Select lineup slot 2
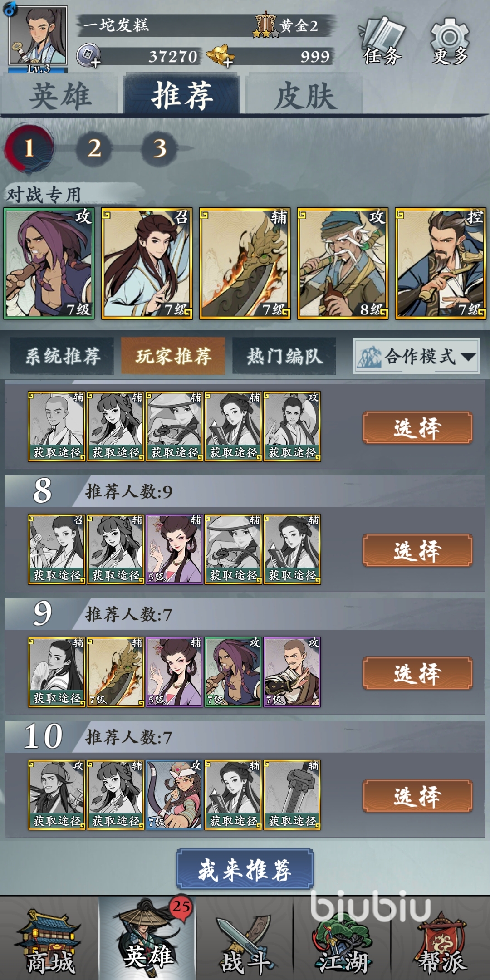This screenshot has height=980, width=490. (x=94, y=148)
